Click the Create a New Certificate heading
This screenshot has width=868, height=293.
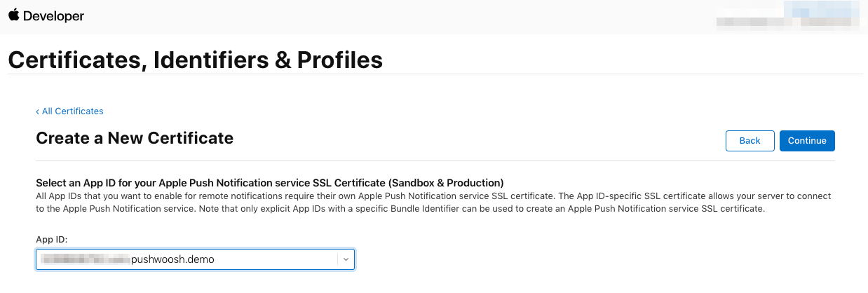click(x=135, y=138)
